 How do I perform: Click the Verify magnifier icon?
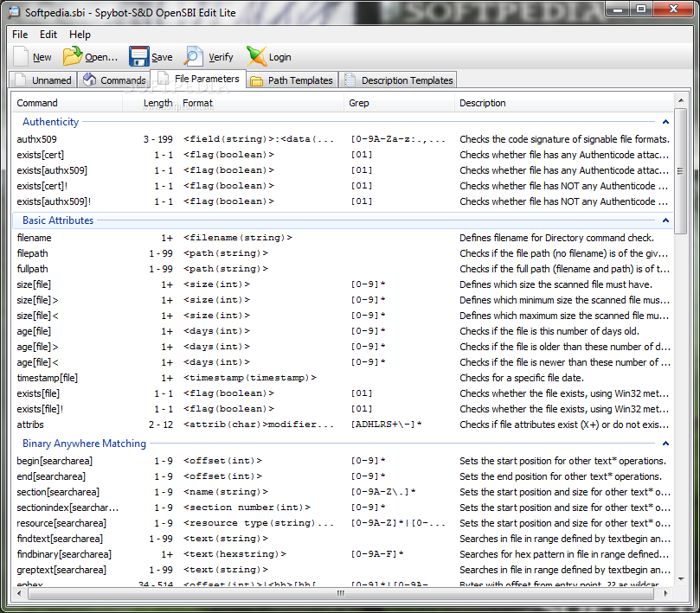click(194, 57)
